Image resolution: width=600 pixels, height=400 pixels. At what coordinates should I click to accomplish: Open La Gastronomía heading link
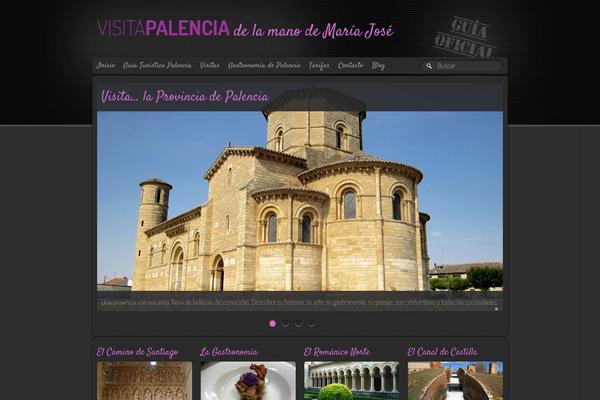click(228, 352)
